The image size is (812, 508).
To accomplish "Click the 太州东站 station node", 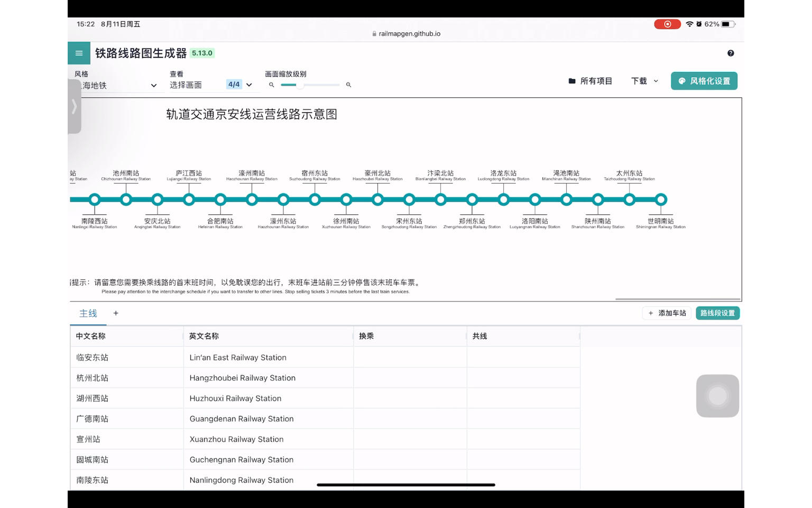I will (x=629, y=199).
